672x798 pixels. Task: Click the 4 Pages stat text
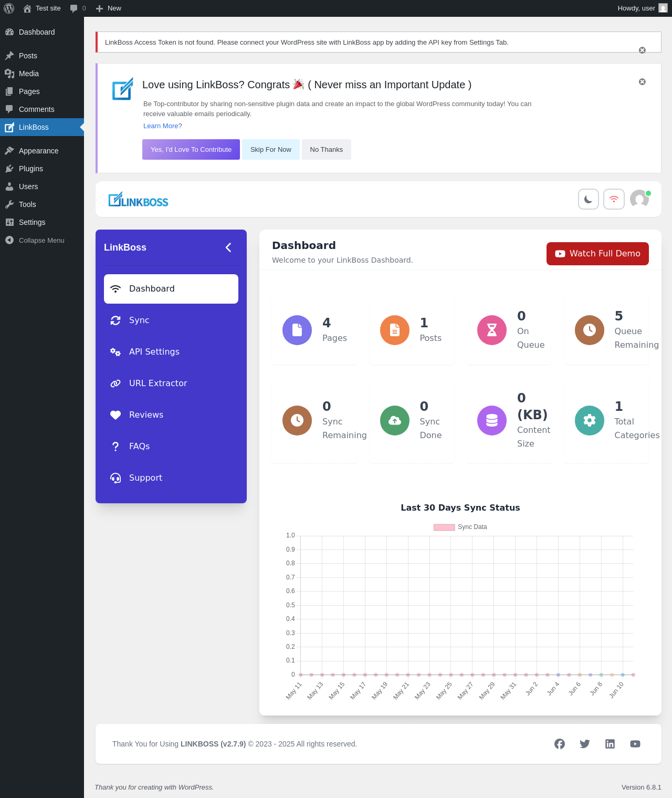[334, 330]
